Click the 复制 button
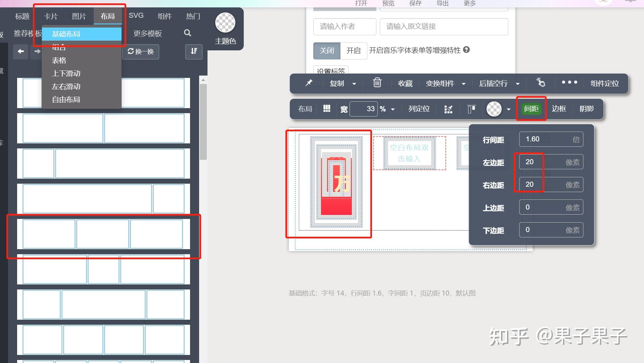The height and width of the screenshot is (363, 644). [336, 83]
